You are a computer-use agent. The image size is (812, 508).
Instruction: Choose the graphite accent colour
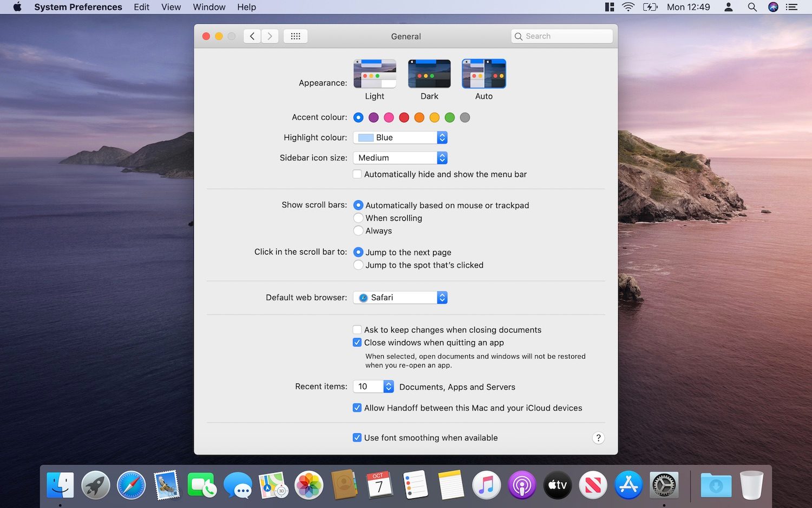point(464,118)
